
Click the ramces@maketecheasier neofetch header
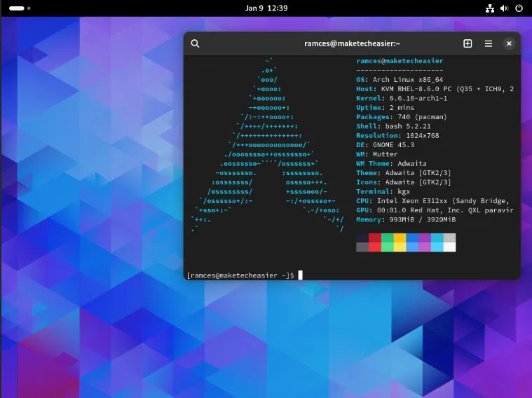(400, 61)
